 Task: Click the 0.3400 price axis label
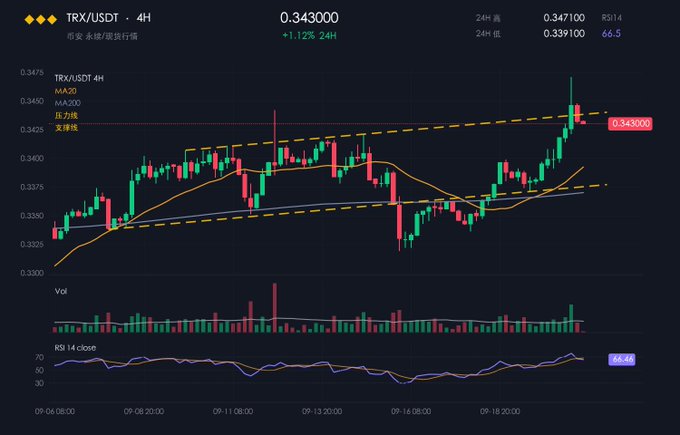pos(32,158)
